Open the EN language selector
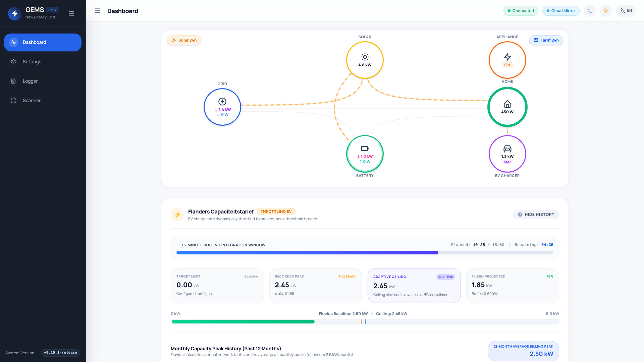The image size is (644, 362). tap(626, 11)
